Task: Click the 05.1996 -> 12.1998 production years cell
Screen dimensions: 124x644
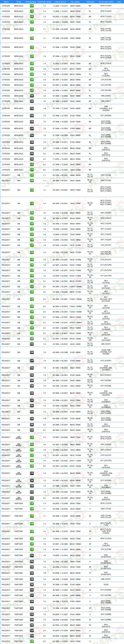Action: click(x=60, y=585)
